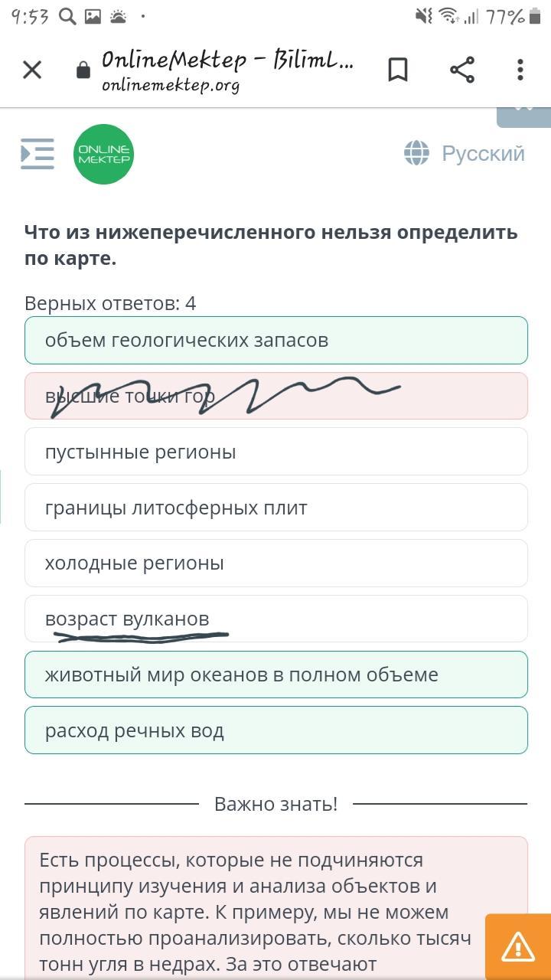Screen dimensions: 551x980
Task: Tap the onlinemektep.org address text
Action: [x=171, y=86]
